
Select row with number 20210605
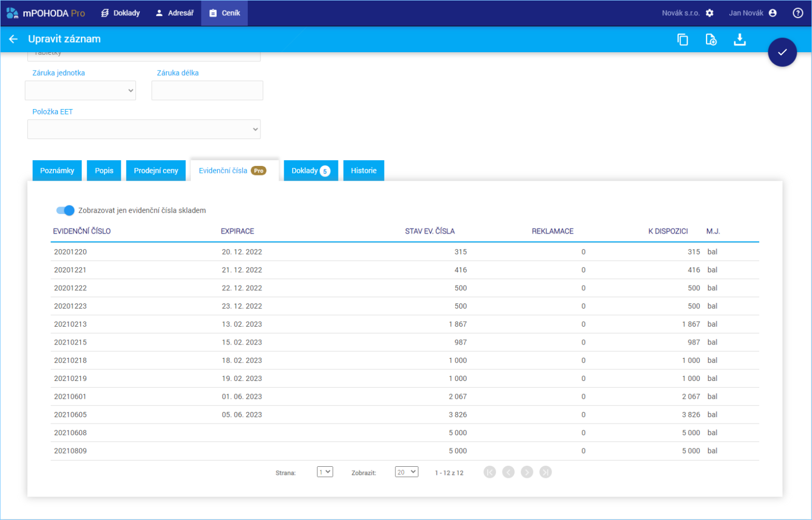coord(405,415)
